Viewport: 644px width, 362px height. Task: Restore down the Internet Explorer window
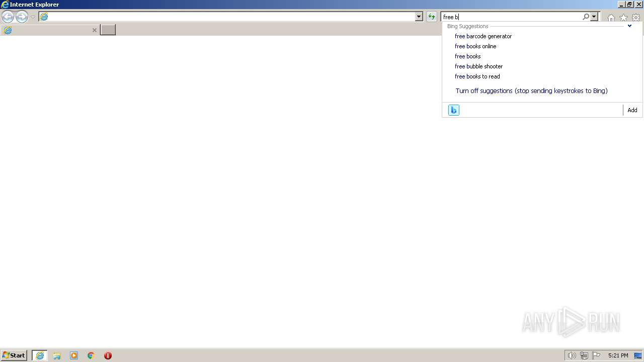pos(629,5)
